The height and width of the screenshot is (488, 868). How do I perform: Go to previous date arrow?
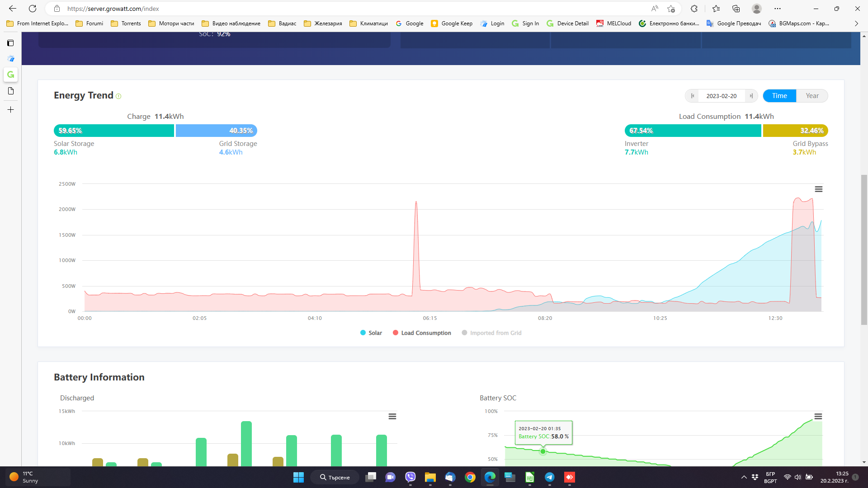[x=692, y=96]
